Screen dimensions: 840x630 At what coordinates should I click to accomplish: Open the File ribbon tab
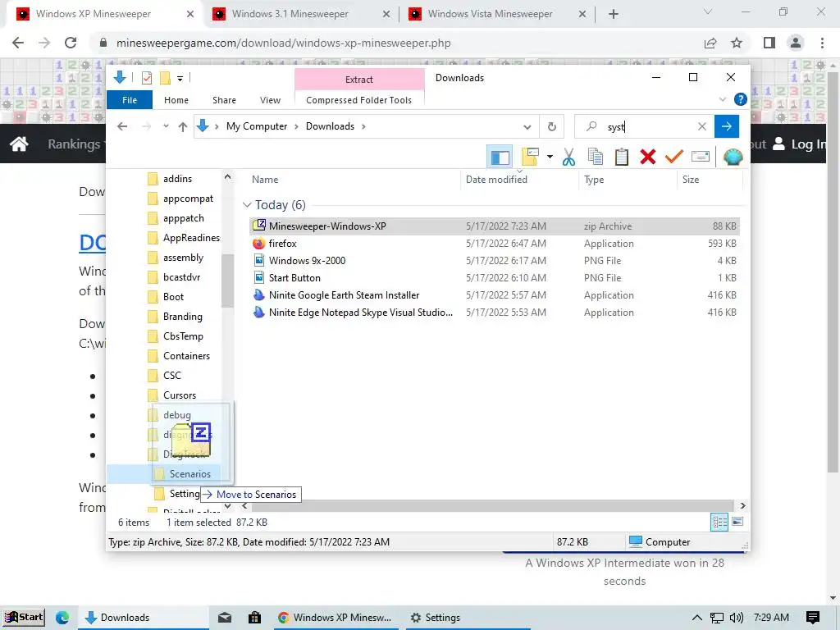pos(130,100)
